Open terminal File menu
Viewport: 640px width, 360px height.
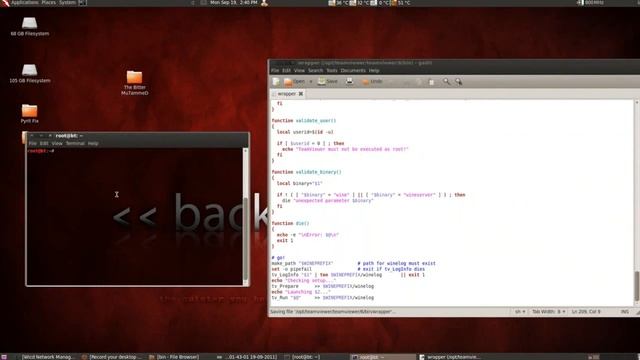pos(33,144)
